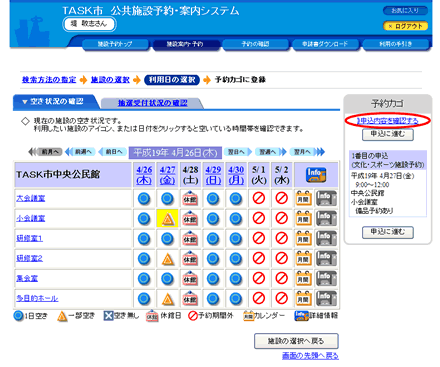Screen dimensions: 440x367
Task: Click the 4/26 (木) date header link
Action: (x=144, y=175)
